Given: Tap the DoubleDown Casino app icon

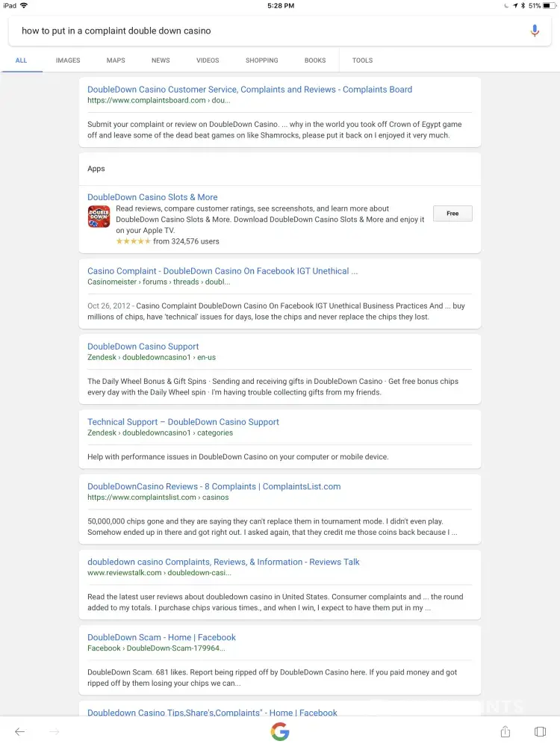Looking at the screenshot, I should coord(99,217).
